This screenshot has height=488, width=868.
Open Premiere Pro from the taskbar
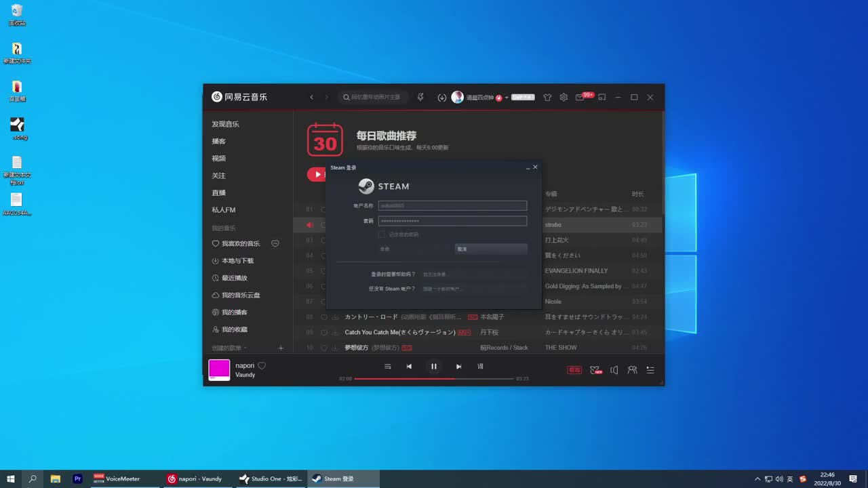pos(77,479)
